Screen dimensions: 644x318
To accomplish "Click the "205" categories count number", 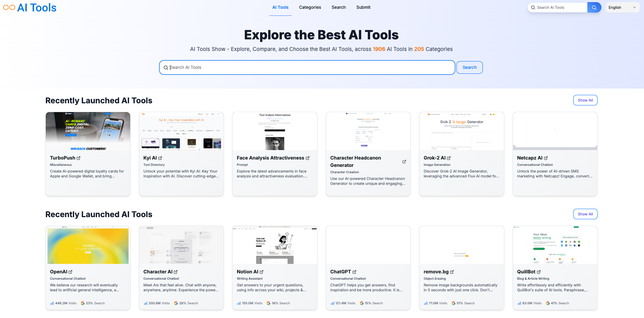I will [x=419, y=49].
